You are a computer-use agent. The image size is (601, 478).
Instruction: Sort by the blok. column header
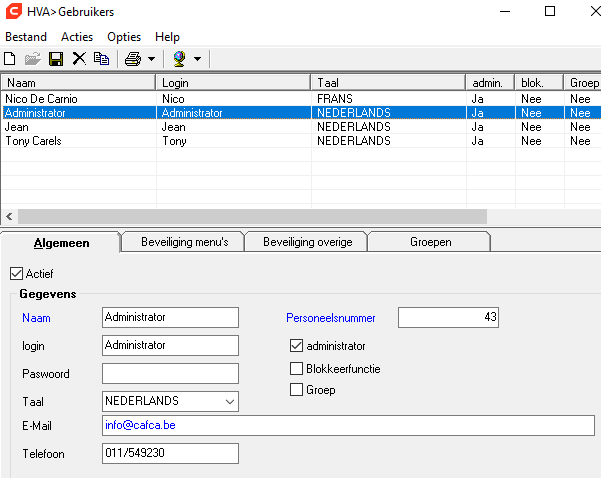[539, 83]
